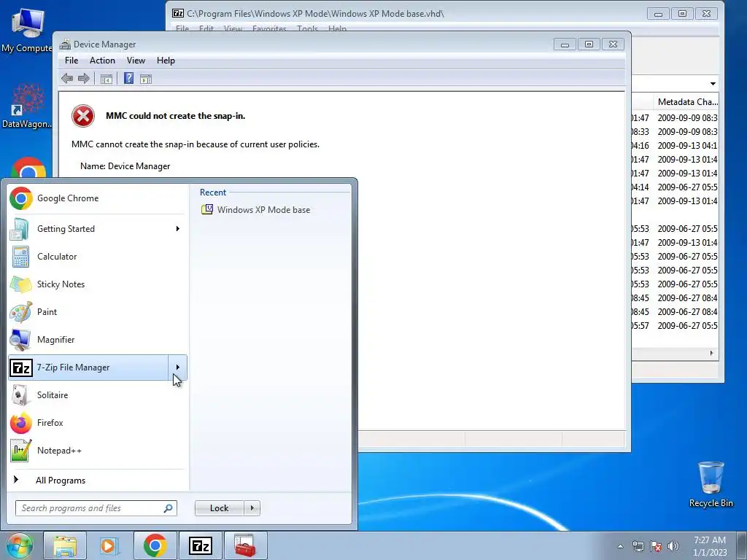Open the Action menu in Device Manager
This screenshot has height=560, width=747.
(x=102, y=61)
